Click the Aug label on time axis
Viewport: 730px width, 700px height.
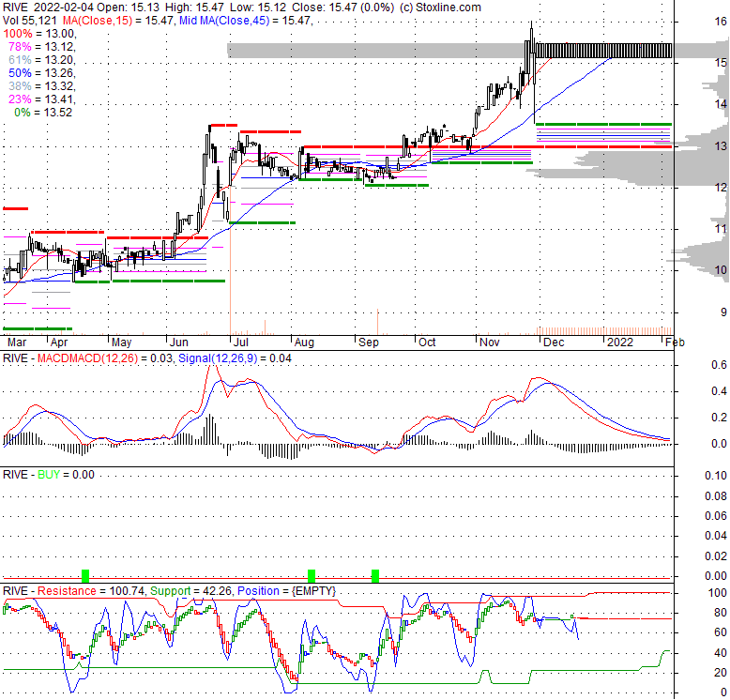304,342
